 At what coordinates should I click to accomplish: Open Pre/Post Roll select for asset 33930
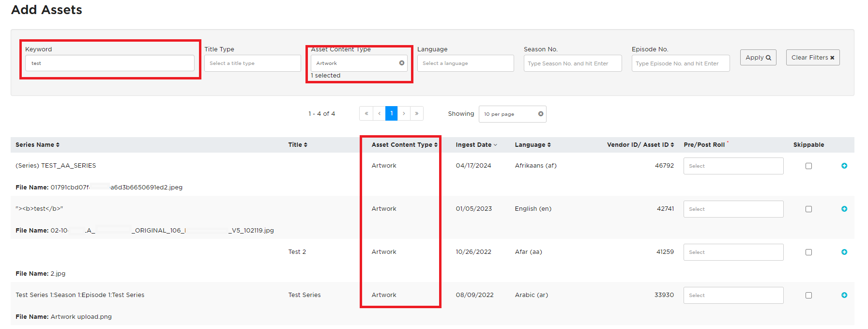tap(733, 295)
